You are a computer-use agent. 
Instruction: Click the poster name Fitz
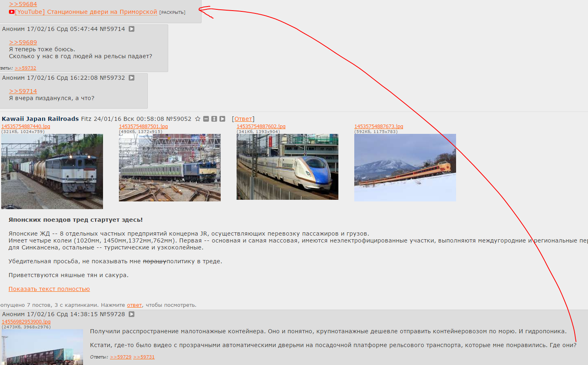click(86, 119)
